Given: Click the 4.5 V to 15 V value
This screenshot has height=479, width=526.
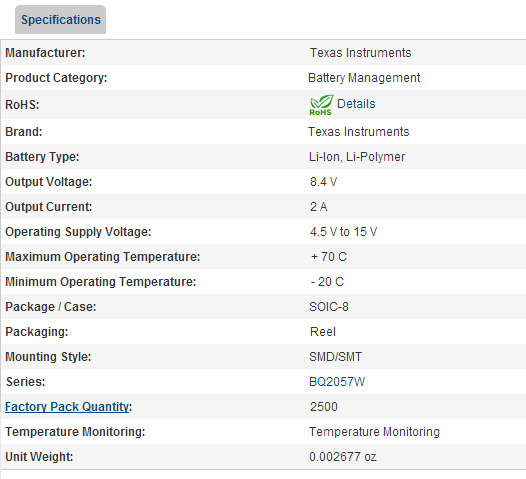Looking at the screenshot, I should point(344,232).
